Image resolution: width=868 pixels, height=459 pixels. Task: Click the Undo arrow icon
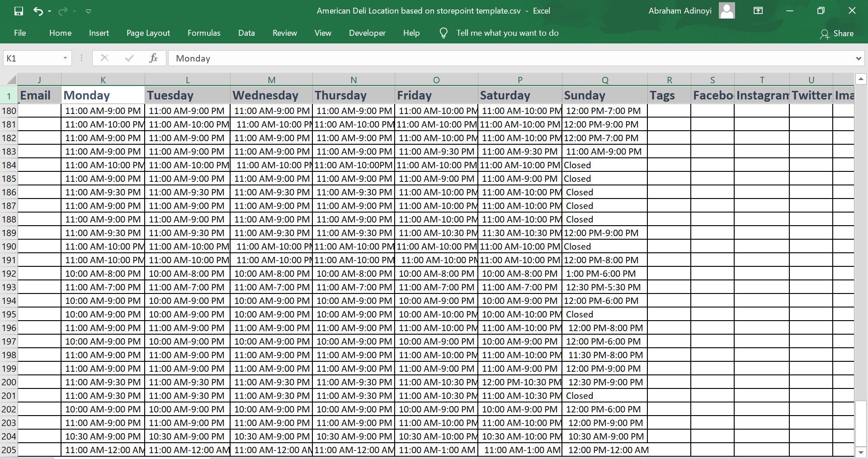[38, 11]
